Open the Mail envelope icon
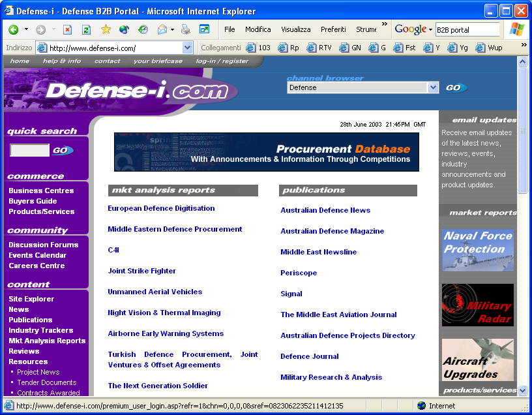The image size is (532, 415). [x=162, y=30]
